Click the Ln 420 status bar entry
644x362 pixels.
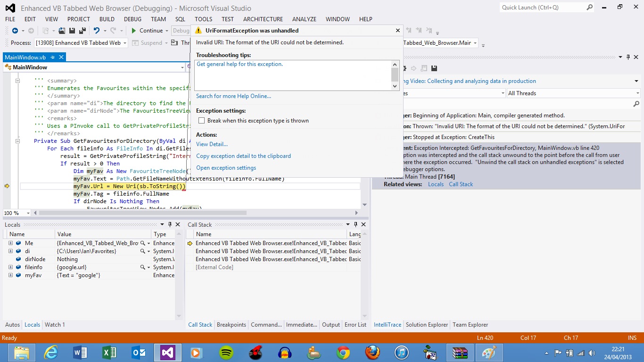tap(485, 338)
